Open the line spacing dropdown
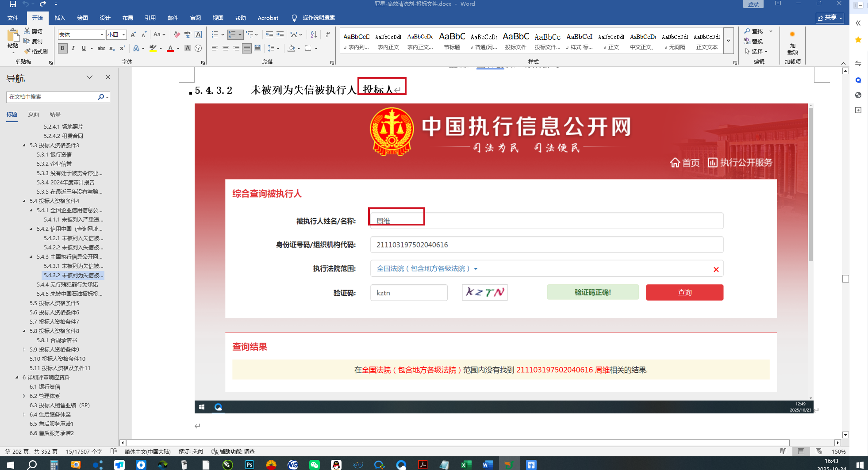The width and height of the screenshot is (868, 470). pos(274,48)
